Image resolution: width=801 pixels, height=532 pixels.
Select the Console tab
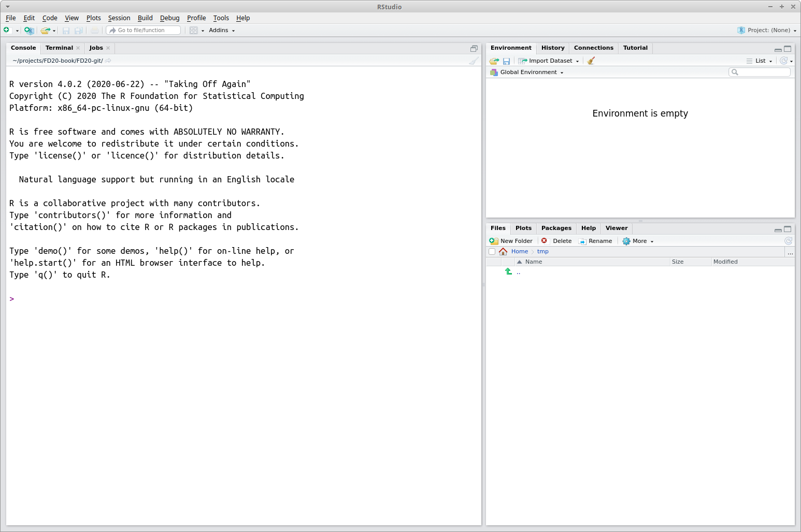click(x=23, y=48)
